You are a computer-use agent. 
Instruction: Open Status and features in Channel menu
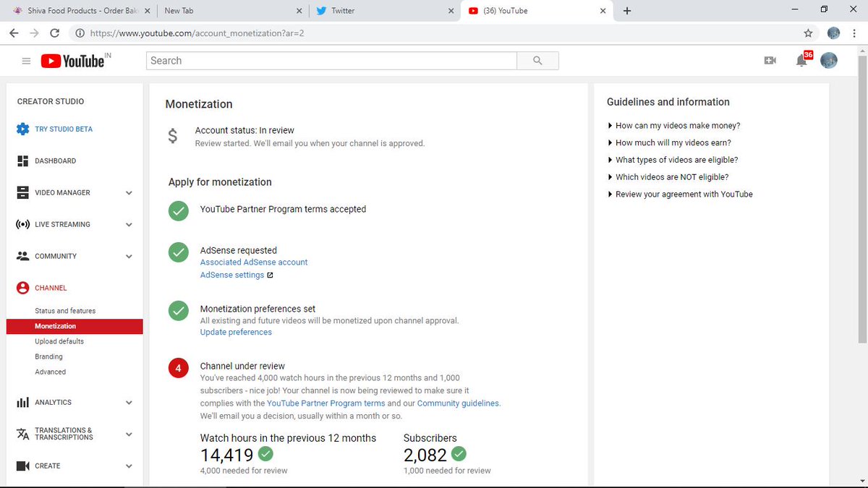click(x=65, y=311)
